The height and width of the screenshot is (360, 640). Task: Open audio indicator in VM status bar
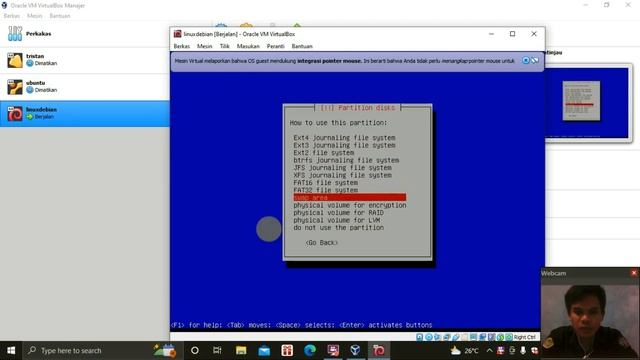(437, 337)
